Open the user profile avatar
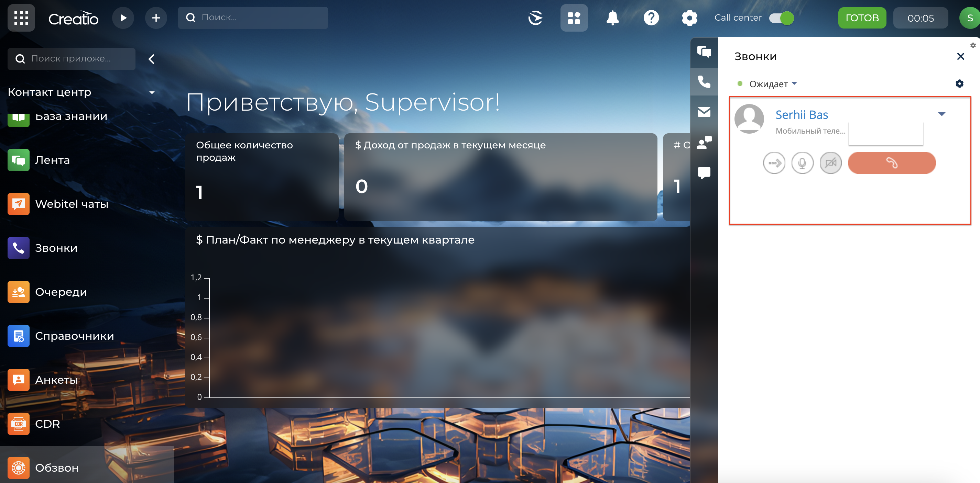 969,18
